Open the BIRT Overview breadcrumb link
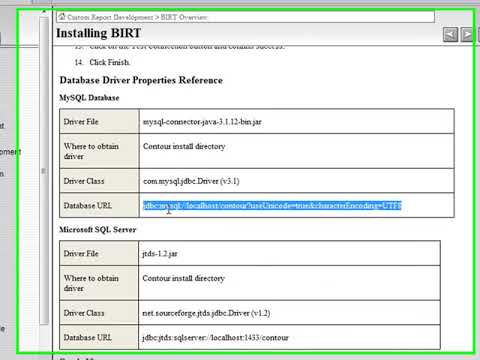 pyautogui.click(x=184, y=17)
